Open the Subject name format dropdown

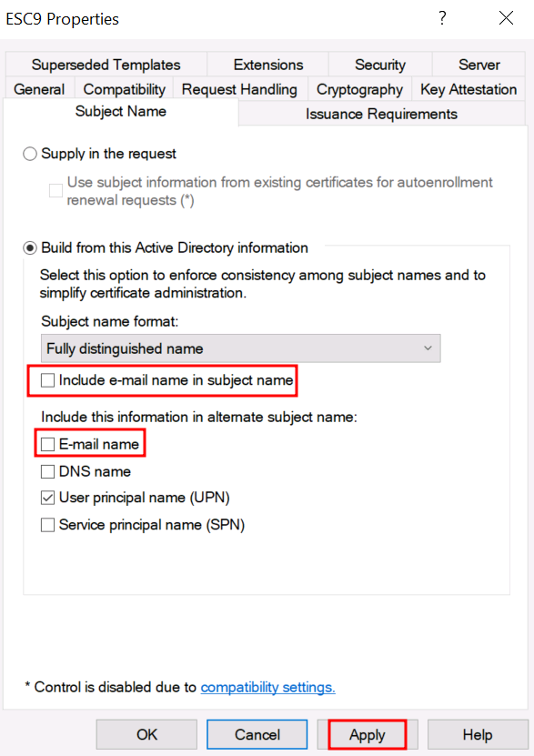tap(240, 348)
